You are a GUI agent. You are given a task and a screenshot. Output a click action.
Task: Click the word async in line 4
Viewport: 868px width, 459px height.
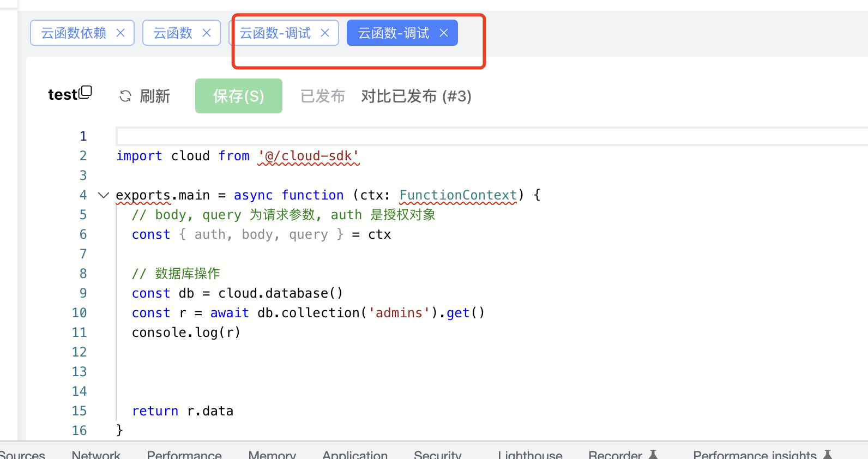[x=253, y=195]
